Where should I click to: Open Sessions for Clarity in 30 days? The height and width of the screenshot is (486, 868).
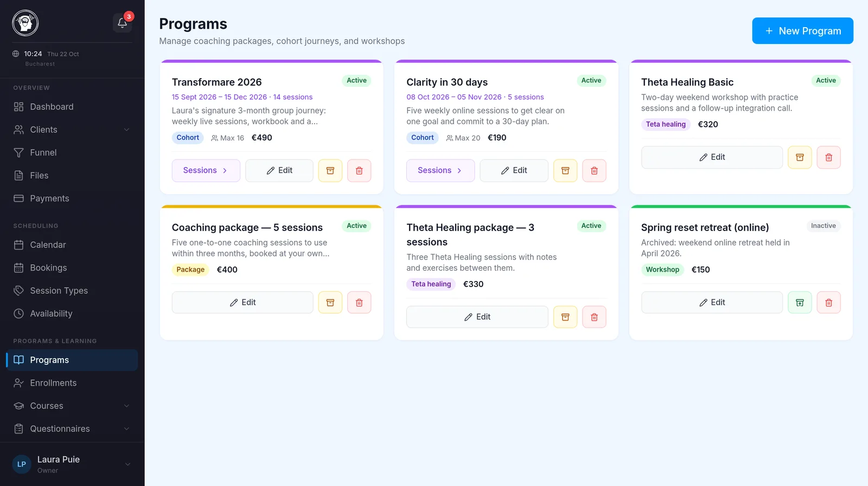441,170
